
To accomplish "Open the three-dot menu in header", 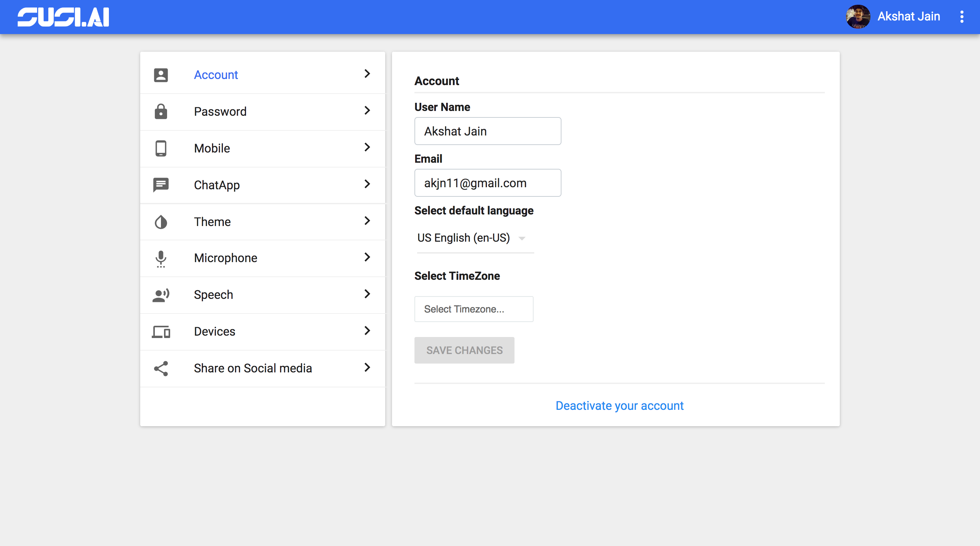I will point(962,17).
